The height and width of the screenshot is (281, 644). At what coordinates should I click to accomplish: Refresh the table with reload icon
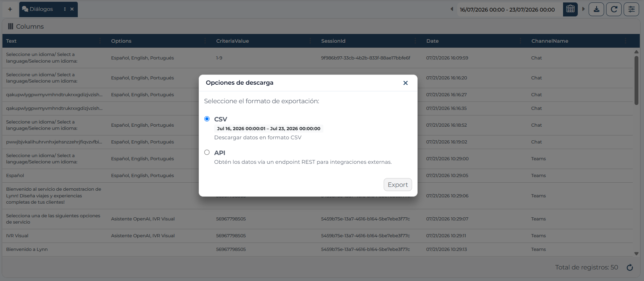point(614,9)
